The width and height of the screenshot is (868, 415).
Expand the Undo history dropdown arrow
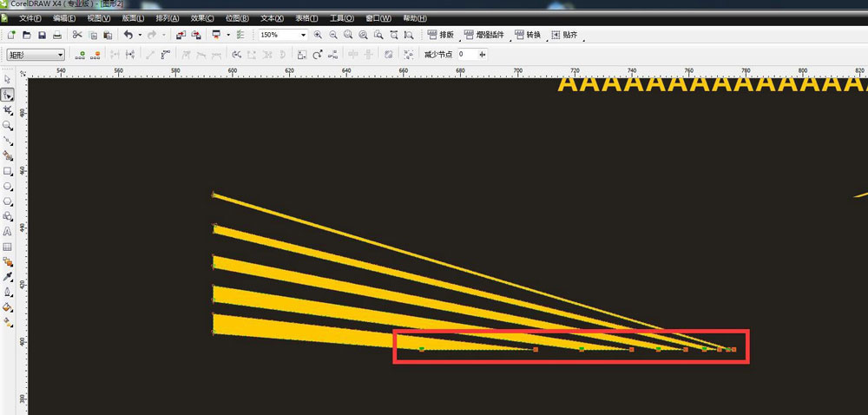pyautogui.click(x=140, y=35)
